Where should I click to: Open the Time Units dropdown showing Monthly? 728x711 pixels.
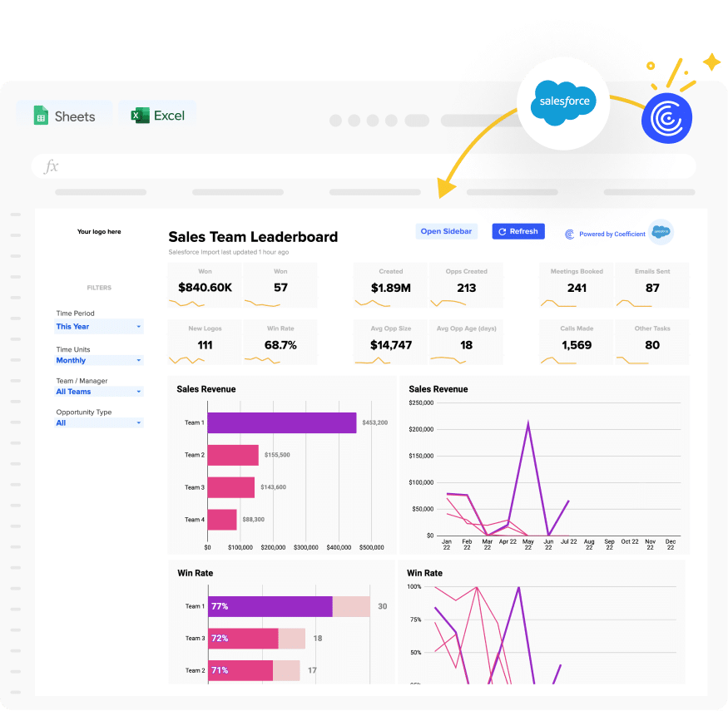coord(99,361)
